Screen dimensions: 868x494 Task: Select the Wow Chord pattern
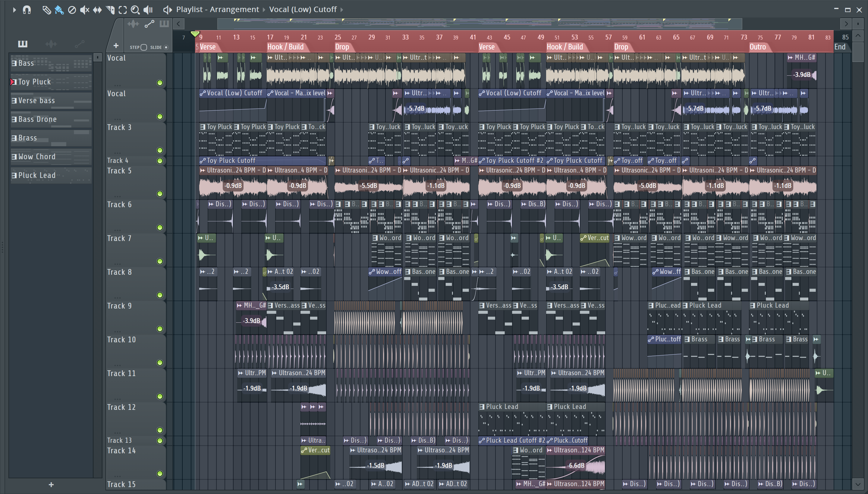tap(51, 157)
